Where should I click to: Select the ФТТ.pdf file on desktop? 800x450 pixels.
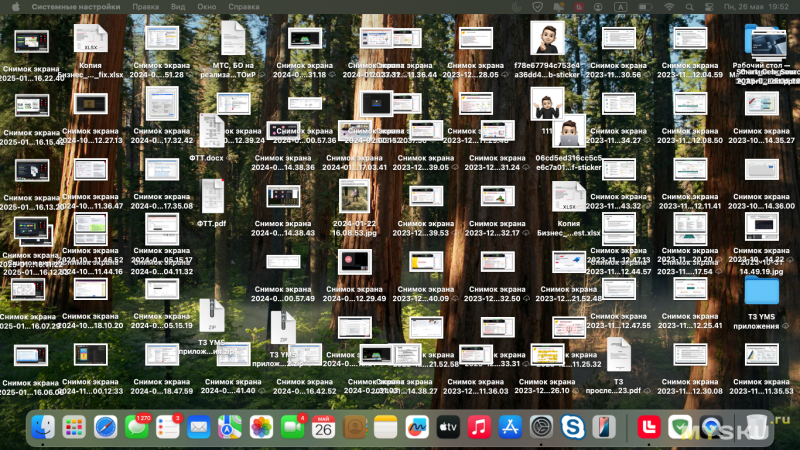click(x=212, y=197)
